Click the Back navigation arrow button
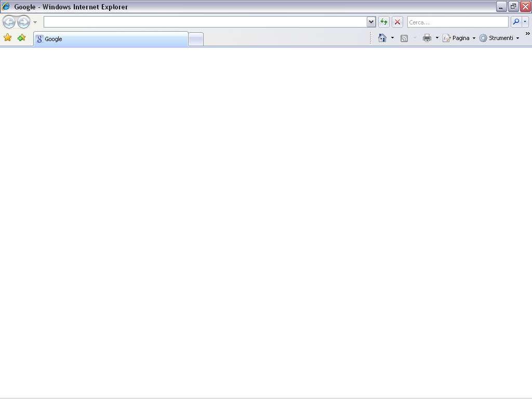Image resolution: width=532 pixels, height=399 pixels. point(9,22)
